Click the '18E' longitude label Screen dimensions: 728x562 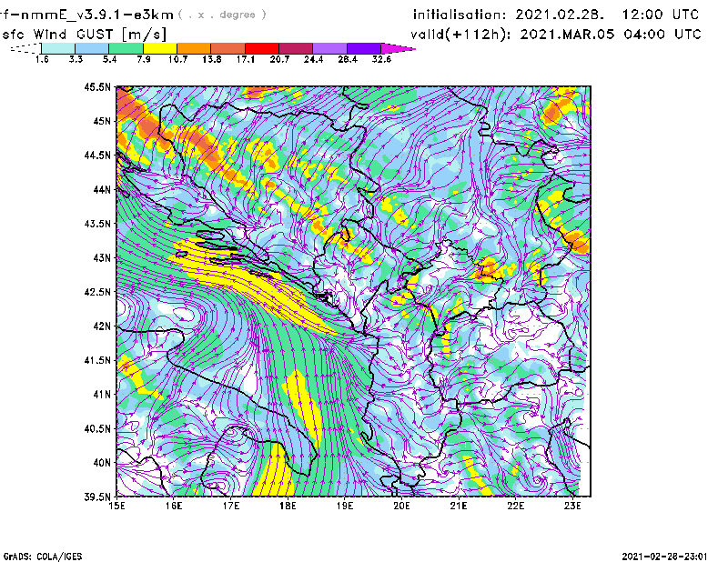click(x=288, y=506)
